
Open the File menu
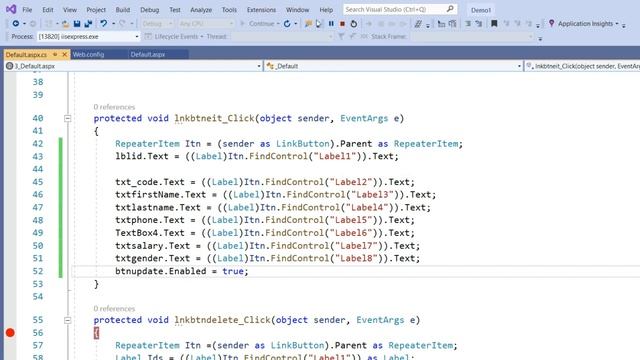(x=27, y=9)
